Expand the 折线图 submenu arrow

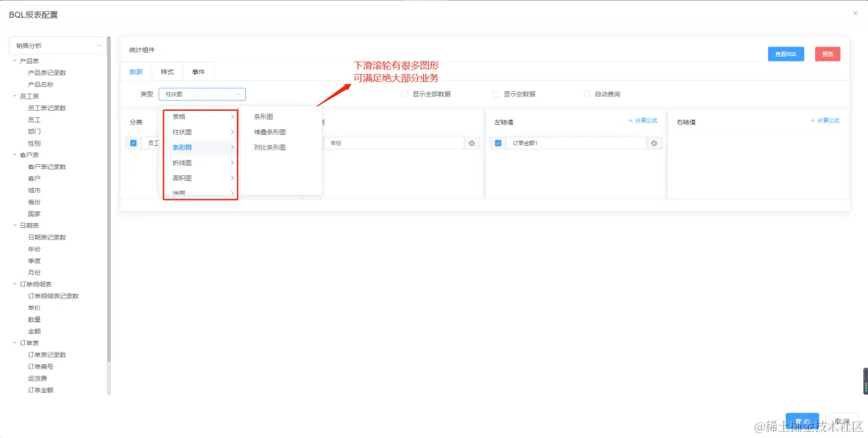click(233, 163)
